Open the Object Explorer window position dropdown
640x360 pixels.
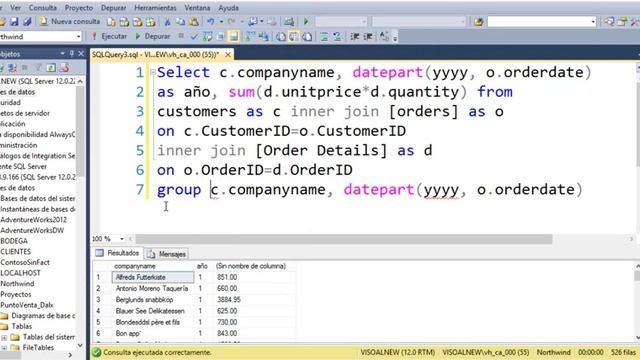coord(62,53)
